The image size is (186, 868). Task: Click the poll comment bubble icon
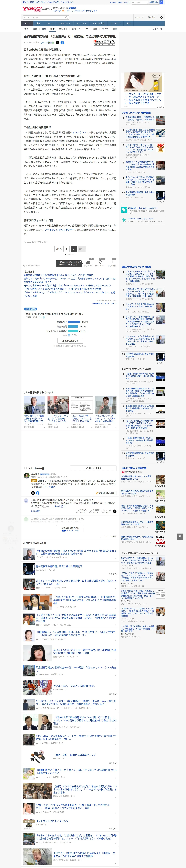pyautogui.click(x=40, y=317)
